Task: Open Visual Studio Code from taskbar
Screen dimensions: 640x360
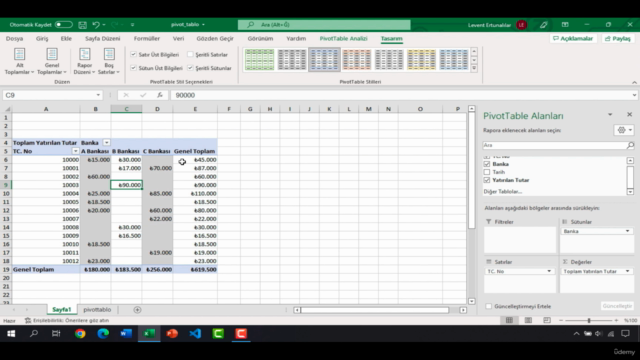Action: (195, 334)
